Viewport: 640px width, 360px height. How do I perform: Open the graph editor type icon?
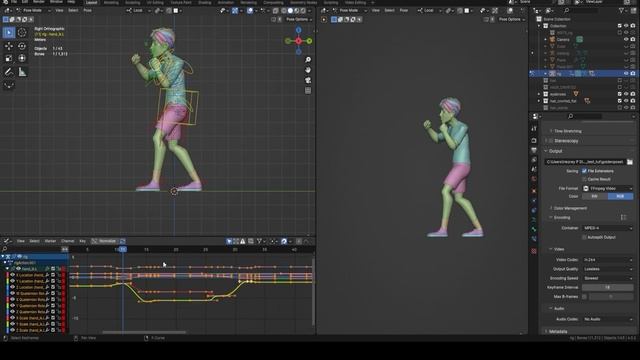(x=7, y=241)
